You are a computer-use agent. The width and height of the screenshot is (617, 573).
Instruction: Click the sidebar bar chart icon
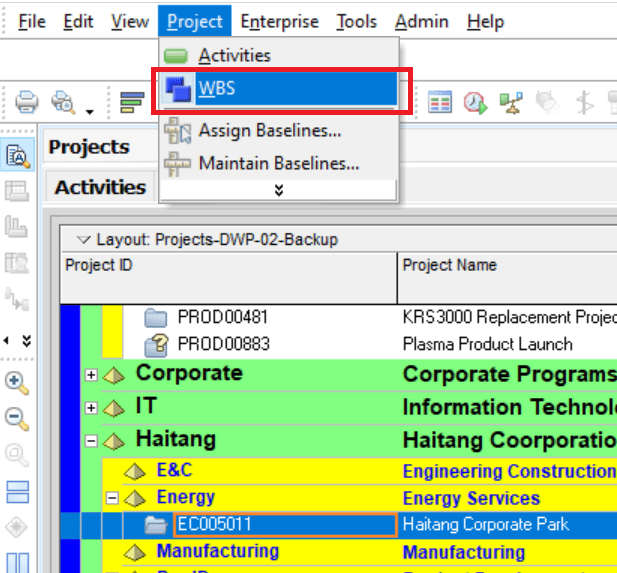pyautogui.click(x=16, y=227)
